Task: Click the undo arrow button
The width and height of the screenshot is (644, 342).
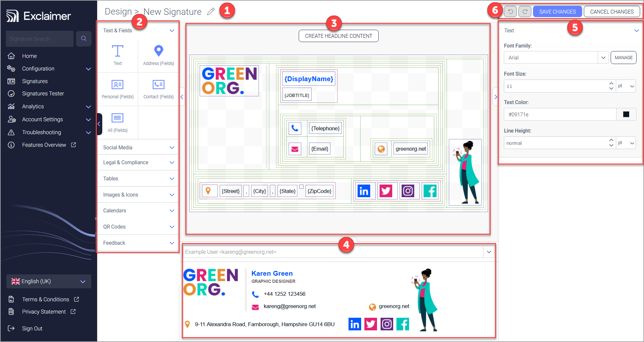Action: pos(510,12)
